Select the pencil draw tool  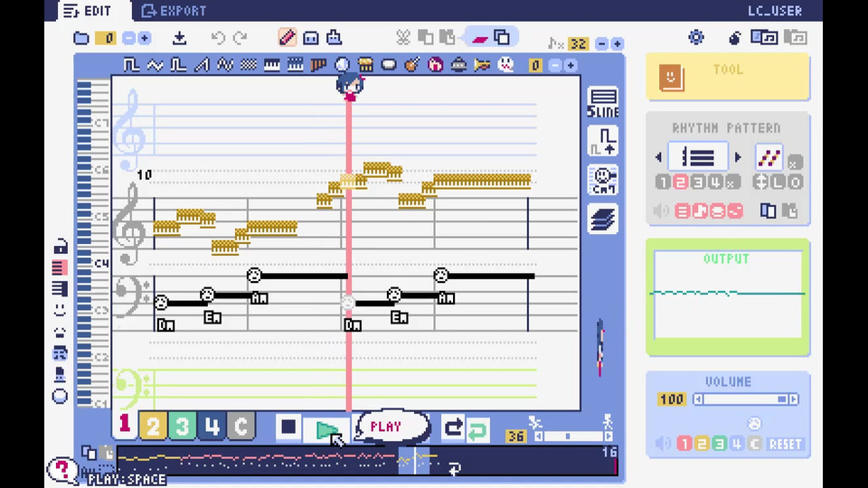[288, 38]
